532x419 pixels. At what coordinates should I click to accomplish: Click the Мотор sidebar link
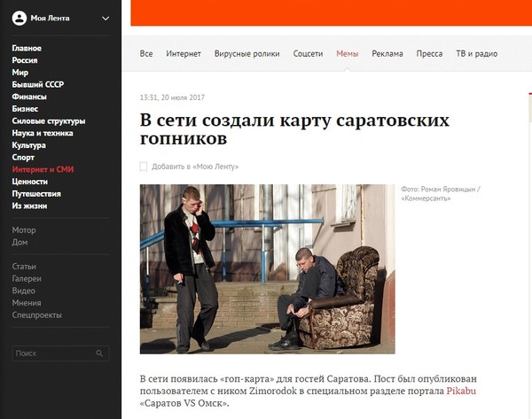coord(24,230)
